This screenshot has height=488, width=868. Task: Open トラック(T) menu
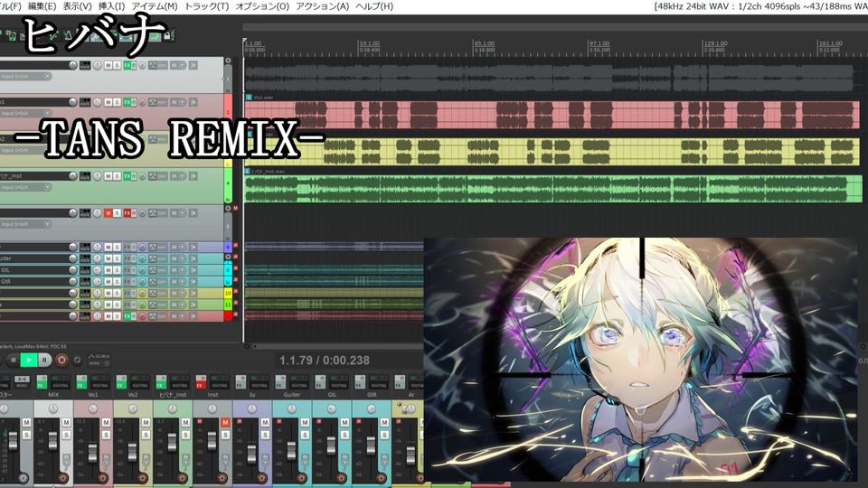pos(206,6)
